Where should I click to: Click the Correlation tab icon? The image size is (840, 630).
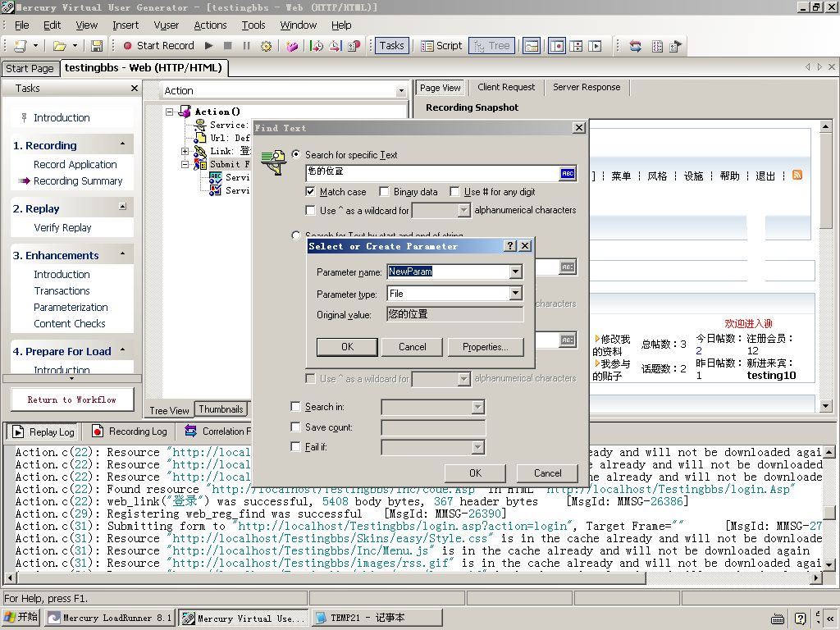tap(190, 431)
